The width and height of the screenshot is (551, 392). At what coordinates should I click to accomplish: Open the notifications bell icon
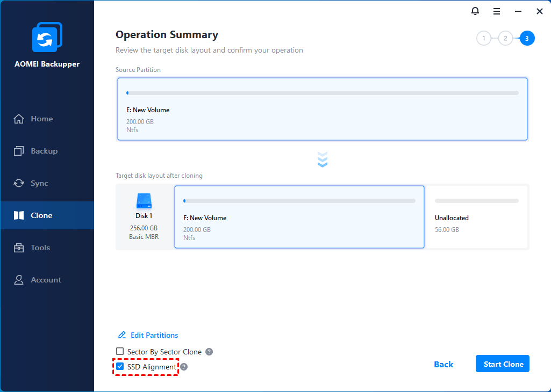coord(475,11)
